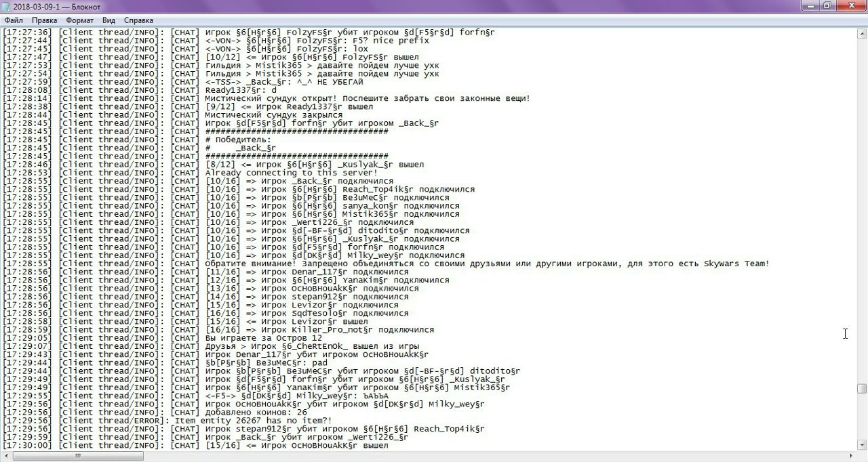This screenshot has width=868, height=462.
Task: Click the vertical scrollbar thumb
Action: pos(861,389)
